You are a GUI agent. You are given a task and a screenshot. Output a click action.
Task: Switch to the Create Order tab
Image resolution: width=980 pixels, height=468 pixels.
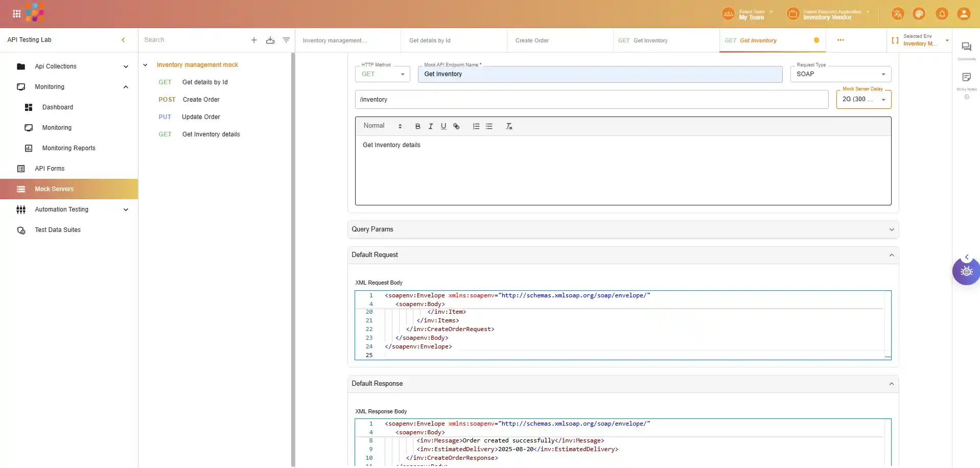coord(532,40)
